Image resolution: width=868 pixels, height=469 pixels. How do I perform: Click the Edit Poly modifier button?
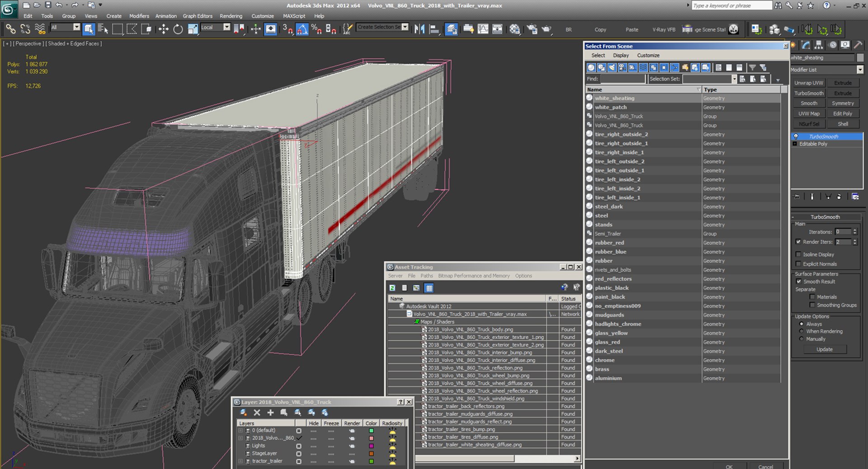pyautogui.click(x=843, y=114)
